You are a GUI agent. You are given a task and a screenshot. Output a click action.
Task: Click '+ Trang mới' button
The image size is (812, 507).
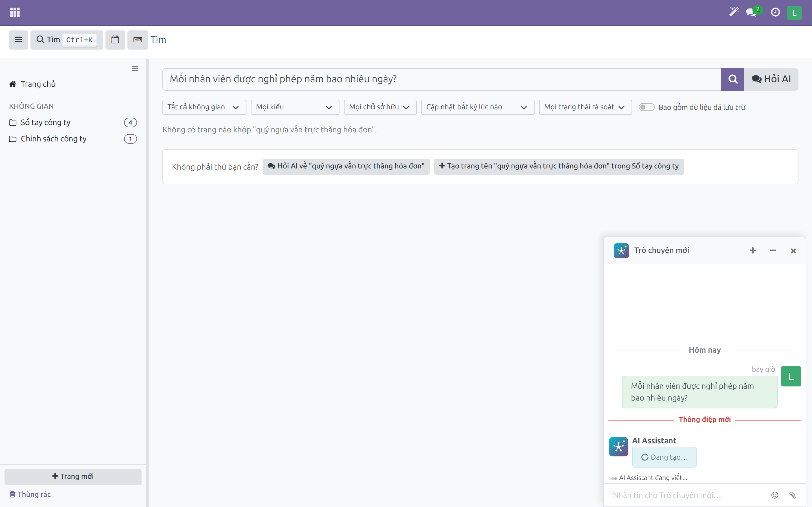(73, 477)
